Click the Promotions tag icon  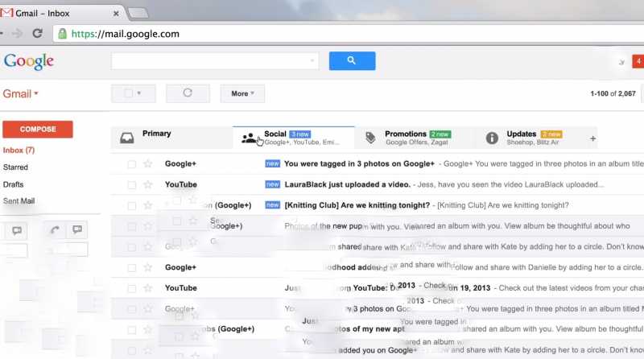[370, 138]
